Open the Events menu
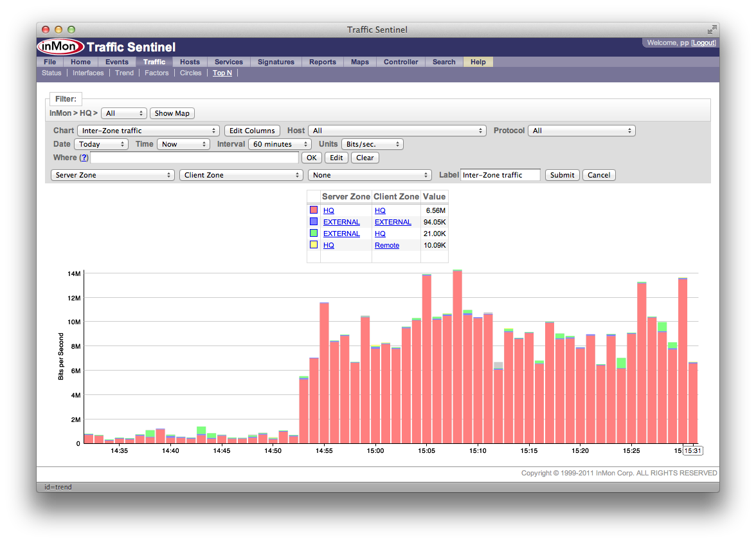Image resolution: width=756 pixels, height=543 pixels. (117, 62)
